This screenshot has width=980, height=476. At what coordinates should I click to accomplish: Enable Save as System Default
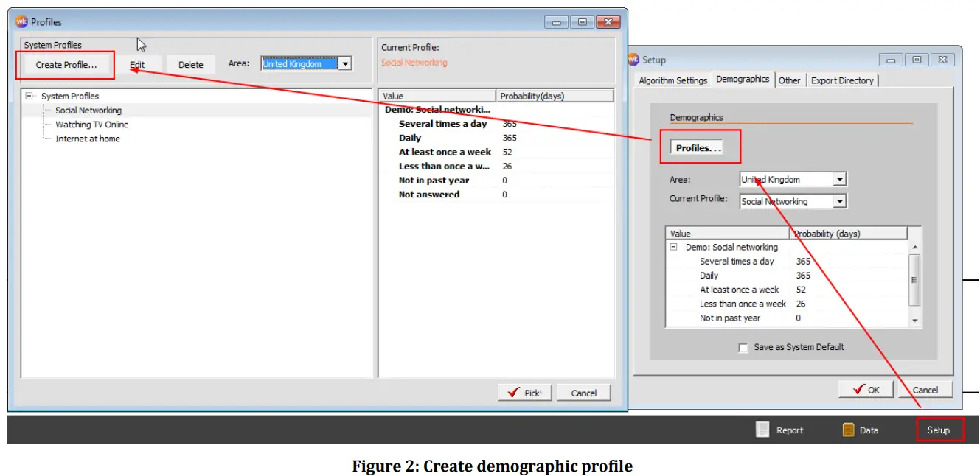[744, 347]
